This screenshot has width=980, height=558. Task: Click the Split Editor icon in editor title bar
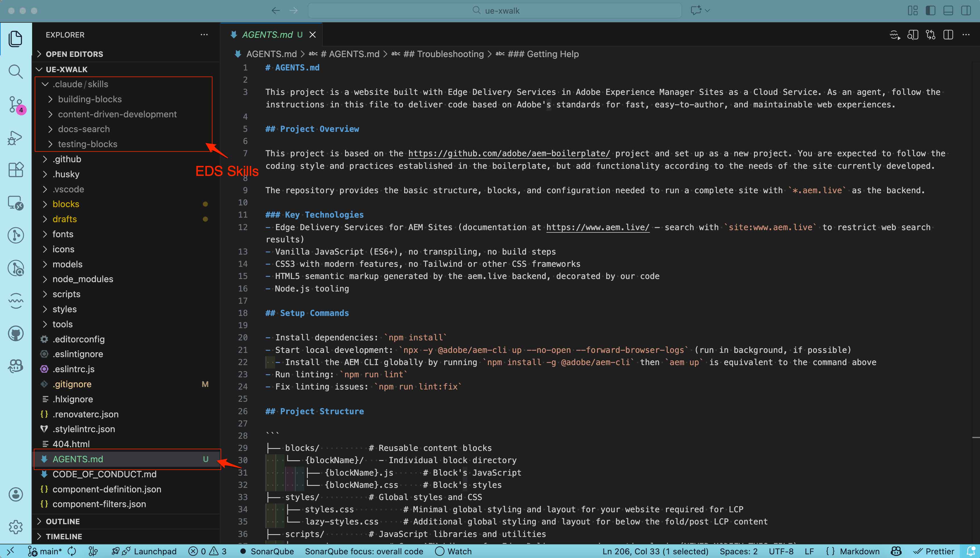click(x=948, y=34)
